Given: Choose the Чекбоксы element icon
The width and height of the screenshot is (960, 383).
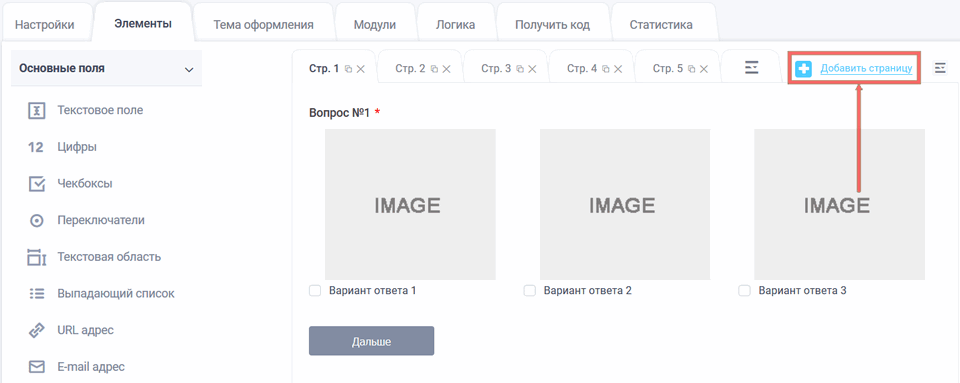Looking at the screenshot, I should pos(37,184).
